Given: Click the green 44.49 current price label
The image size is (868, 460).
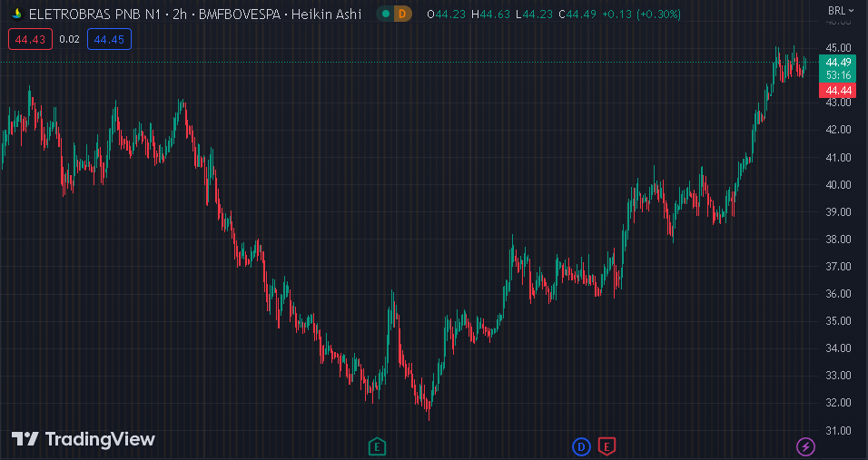Looking at the screenshot, I should click(x=838, y=62).
